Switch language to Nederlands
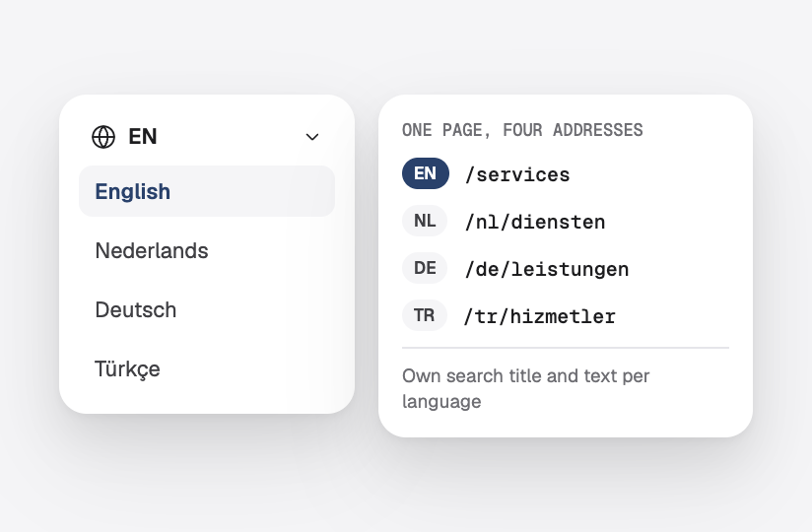The height and width of the screenshot is (532, 812). (x=207, y=250)
